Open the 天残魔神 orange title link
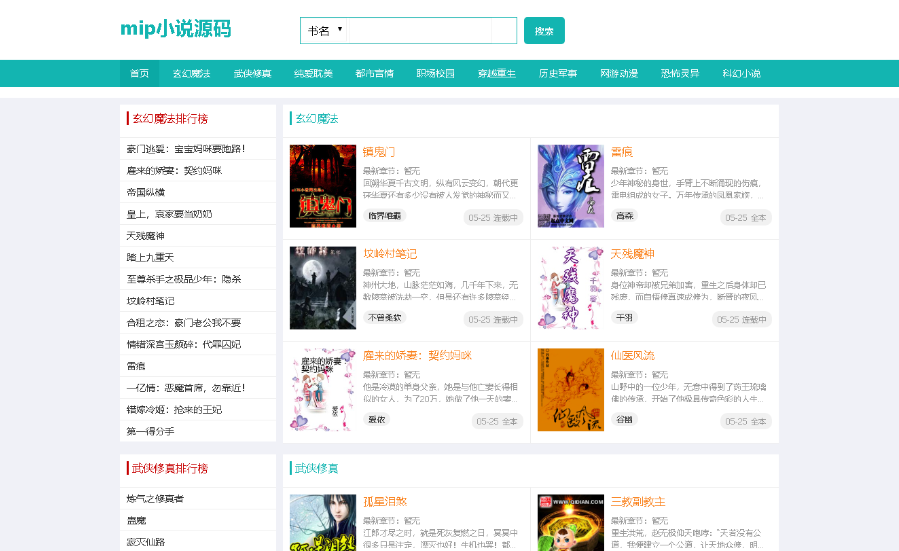Viewport: 899px width, 551px height. point(632,254)
